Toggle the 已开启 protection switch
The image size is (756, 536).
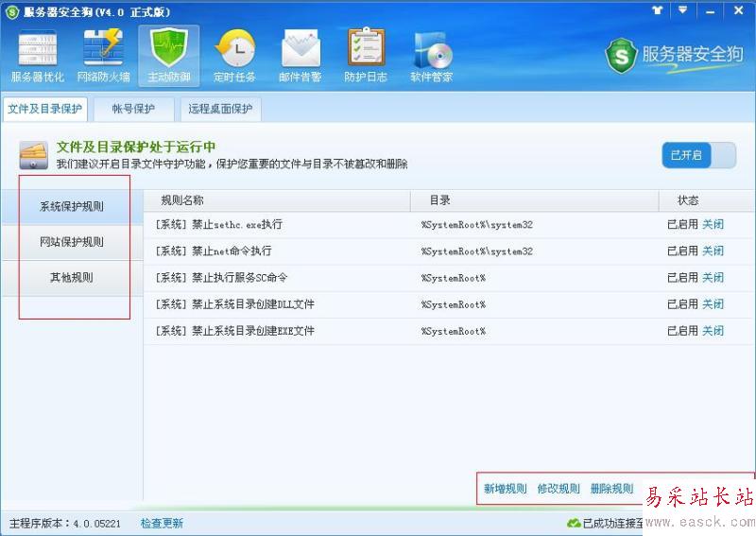(698, 155)
